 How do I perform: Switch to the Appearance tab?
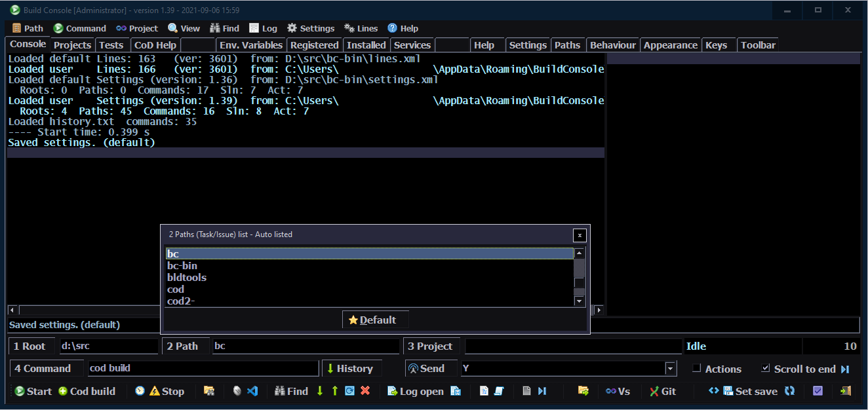click(x=671, y=45)
